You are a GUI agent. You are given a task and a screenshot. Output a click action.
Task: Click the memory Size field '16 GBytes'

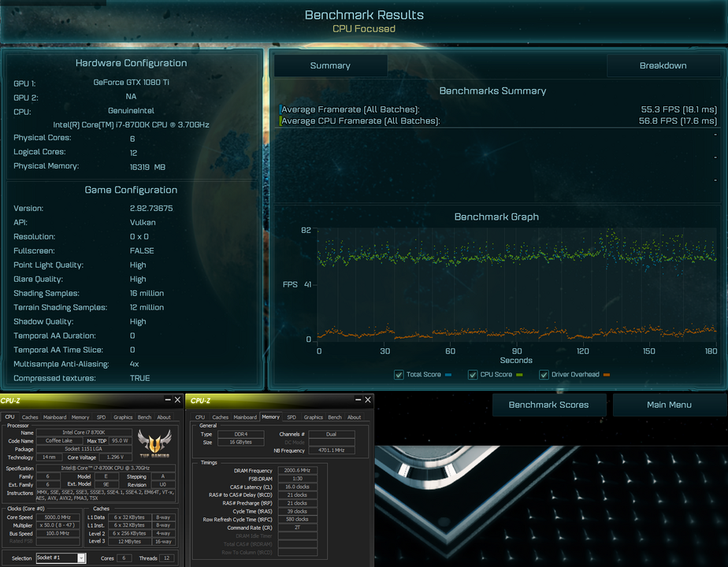click(240, 443)
